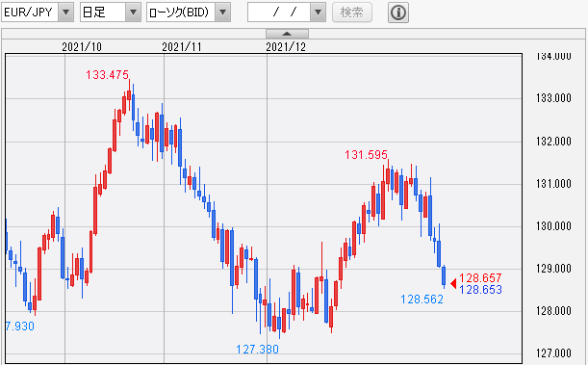
Task: Click the 132.000 price axis label
Action: (x=553, y=141)
